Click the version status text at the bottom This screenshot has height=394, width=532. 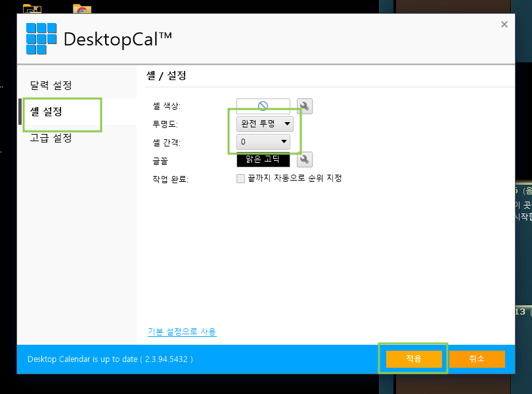(110, 359)
